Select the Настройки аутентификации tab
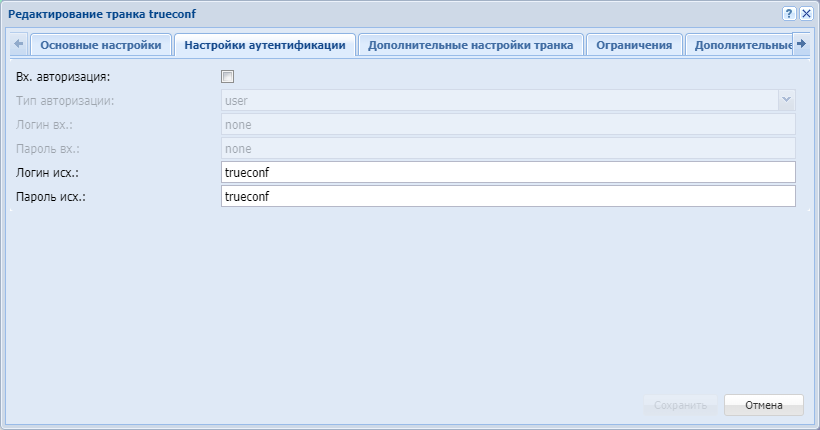Image resolution: width=820 pixels, height=430 pixels. [265, 45]
